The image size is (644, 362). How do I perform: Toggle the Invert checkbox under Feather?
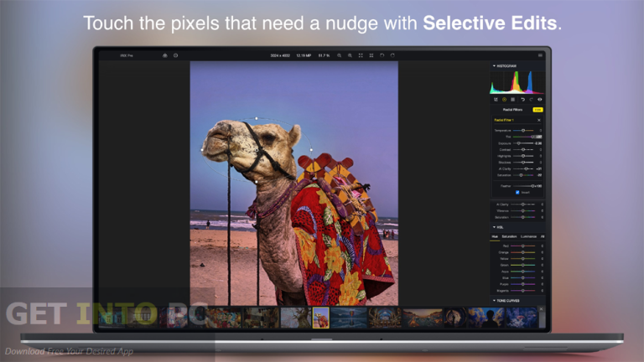(517, 192)
